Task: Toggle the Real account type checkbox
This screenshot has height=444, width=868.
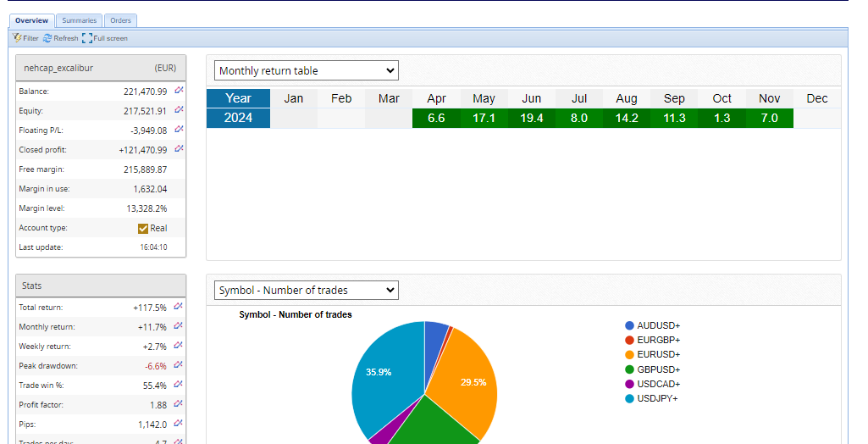Action: (x=143, y=228)
